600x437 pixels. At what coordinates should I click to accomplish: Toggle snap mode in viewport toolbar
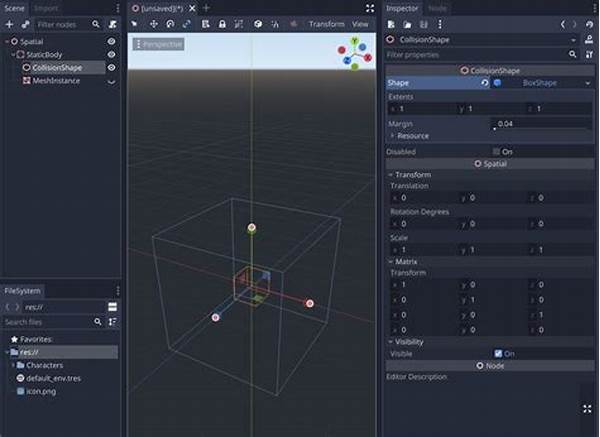tap(275, 24)
